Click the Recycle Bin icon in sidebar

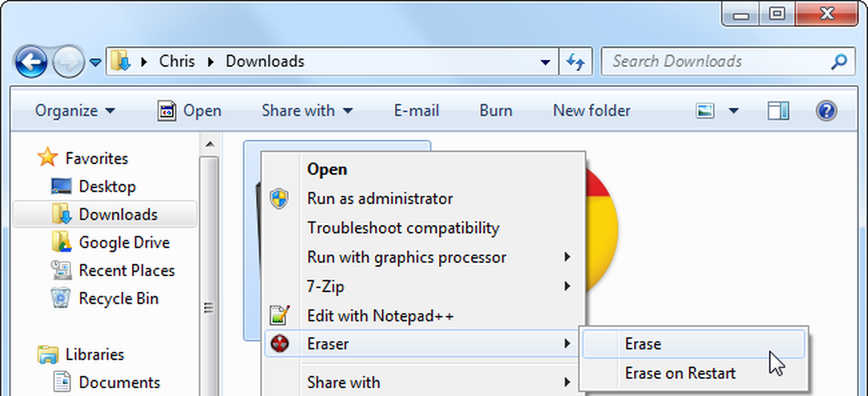point(61,298)
